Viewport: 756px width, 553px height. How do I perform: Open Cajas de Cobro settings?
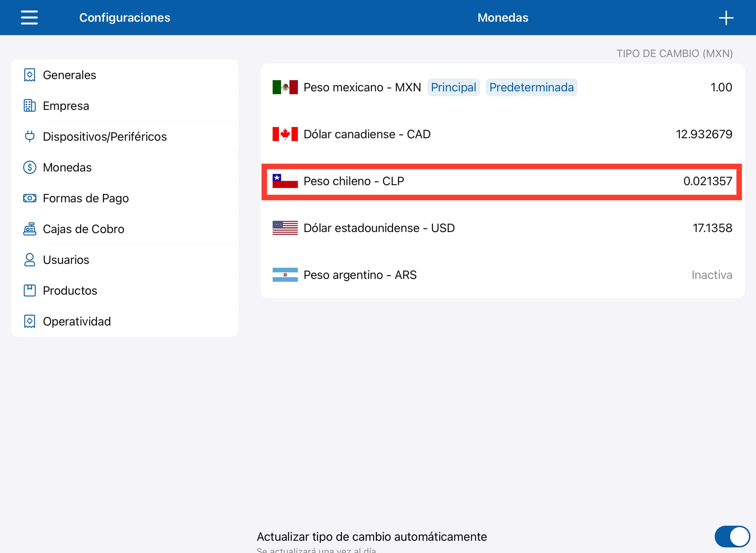point(125,229)
